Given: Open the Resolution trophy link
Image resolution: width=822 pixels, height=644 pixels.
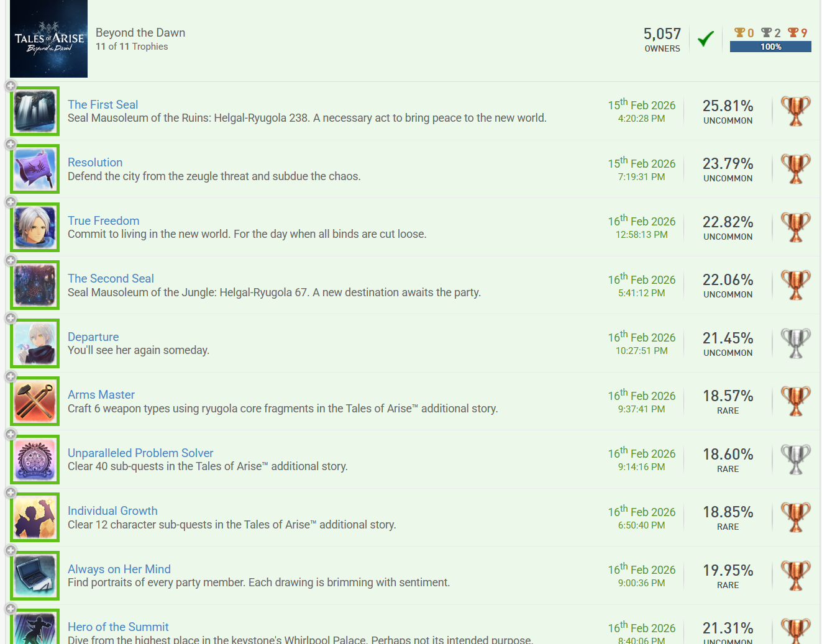Looking at the screenshot, I should (x=95, y=162).
